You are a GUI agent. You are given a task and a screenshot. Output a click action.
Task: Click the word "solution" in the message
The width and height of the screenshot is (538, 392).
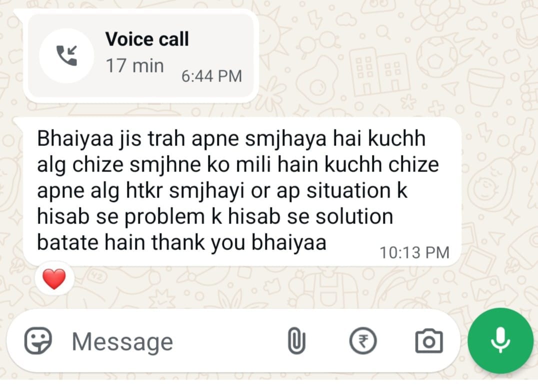pyautogui.click(x=354, y=216)
